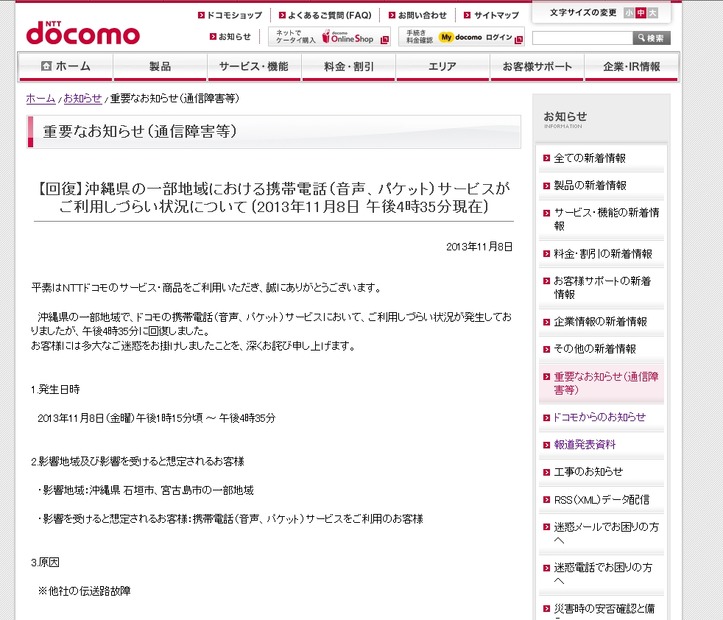
Task: Open docomo Online Shop banner
Action: [329, 36]
